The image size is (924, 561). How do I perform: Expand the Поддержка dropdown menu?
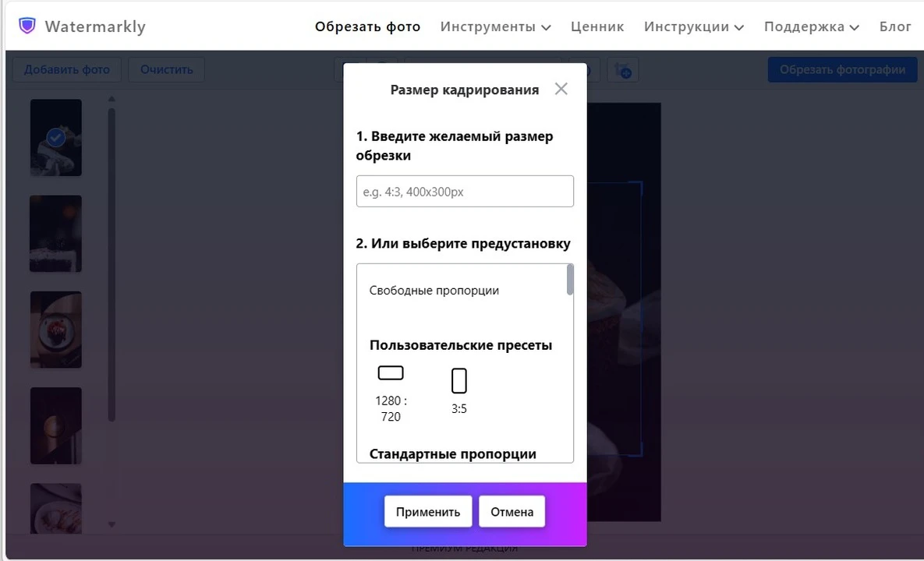click(x=811, y=26)
